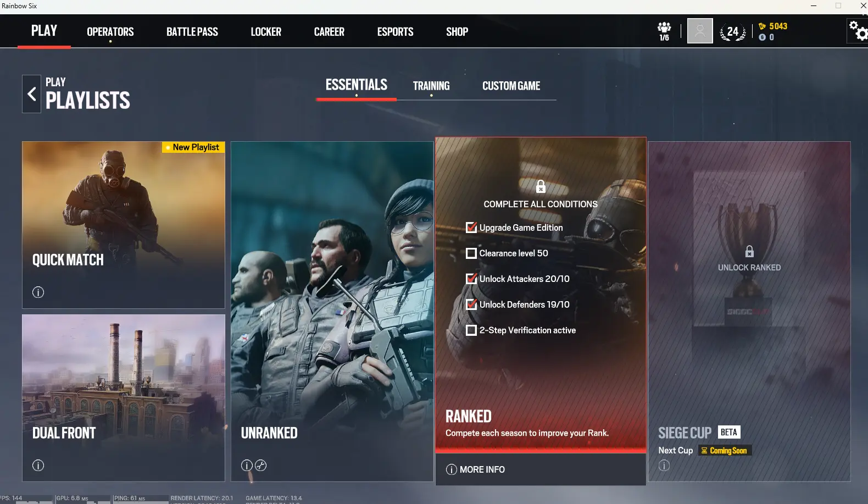Image resolution: width=868 pixels, height=504 pixels.
Task: Open the Dual Front info icon
Action: (x=38, y=466)
